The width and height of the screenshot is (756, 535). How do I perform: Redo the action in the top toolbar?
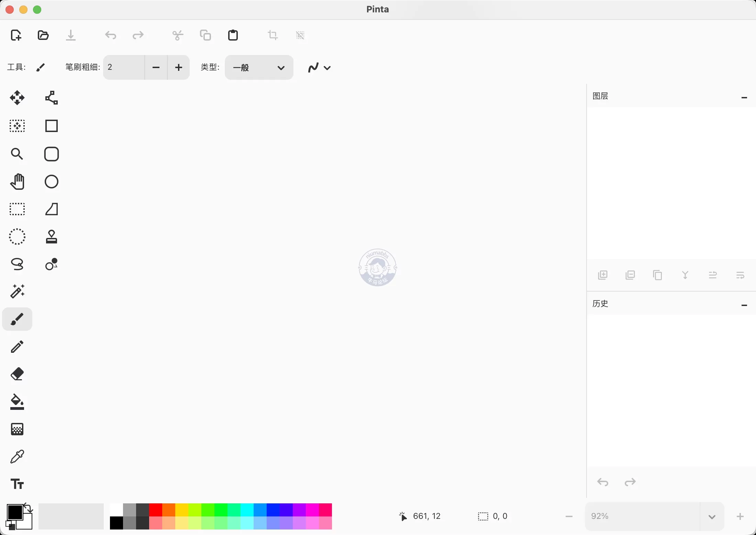click(x=138, y=35)
